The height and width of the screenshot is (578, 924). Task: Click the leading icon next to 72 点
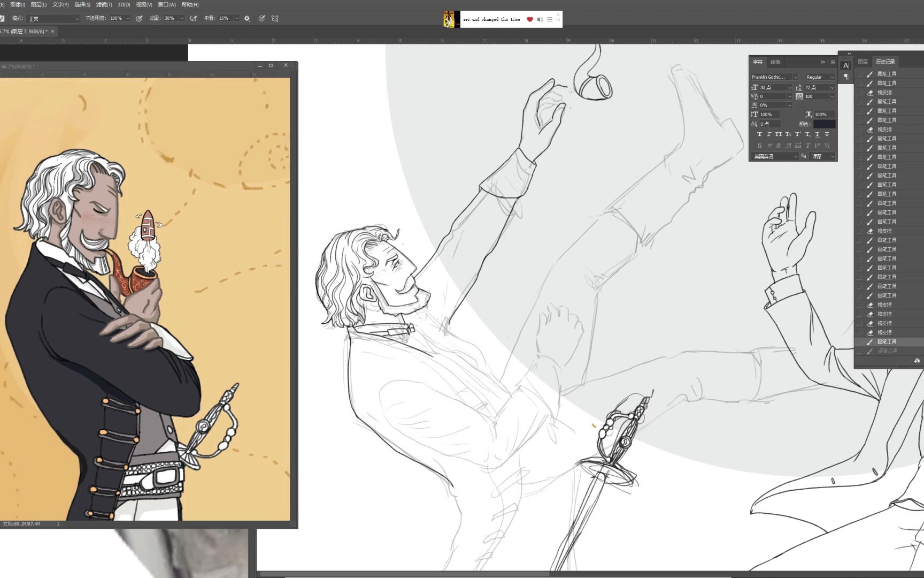point(799,87)
